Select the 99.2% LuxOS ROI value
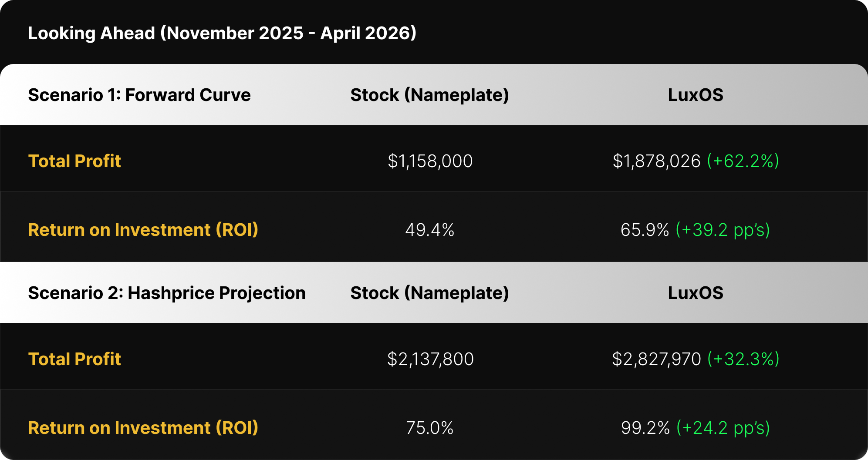 click(x=645, y=428)
